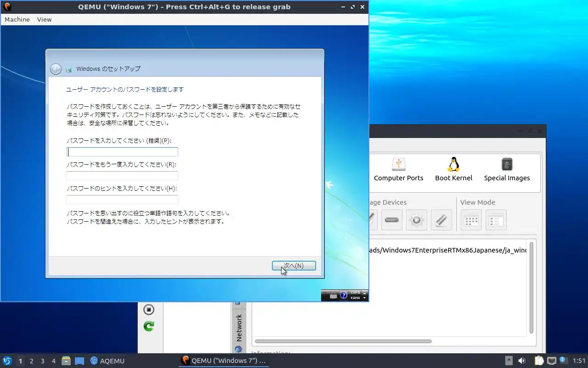Open the network status tray icon

click(552, 361)
